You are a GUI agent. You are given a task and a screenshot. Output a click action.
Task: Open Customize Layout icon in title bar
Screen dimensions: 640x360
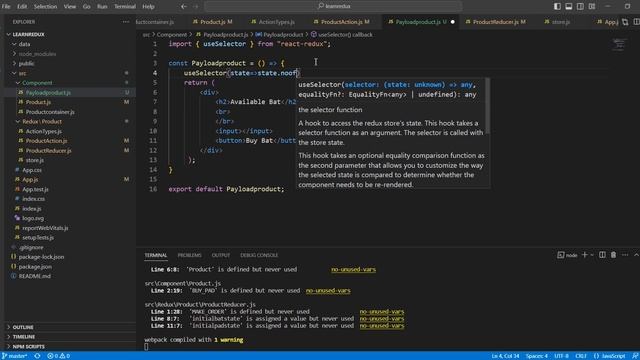tap(592, 6)
